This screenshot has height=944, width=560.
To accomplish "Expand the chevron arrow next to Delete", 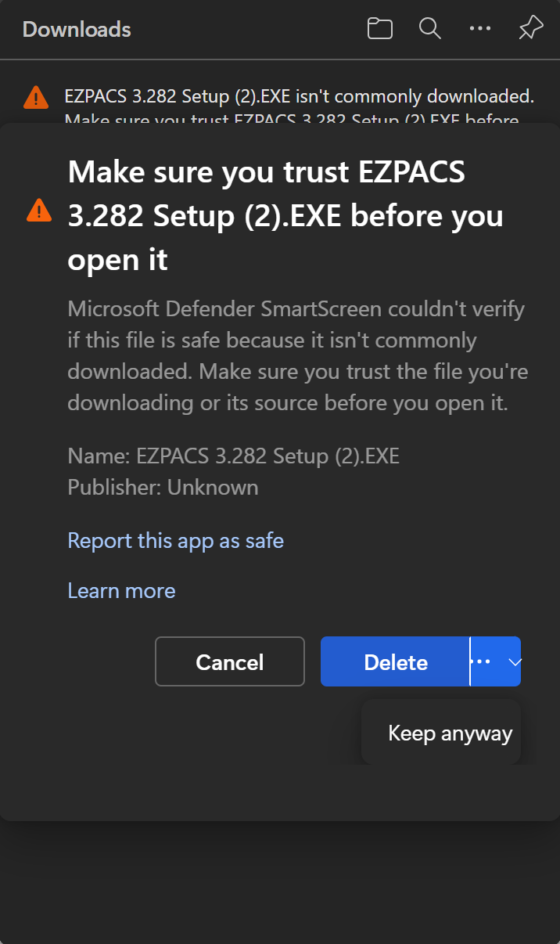I will 513,661.
